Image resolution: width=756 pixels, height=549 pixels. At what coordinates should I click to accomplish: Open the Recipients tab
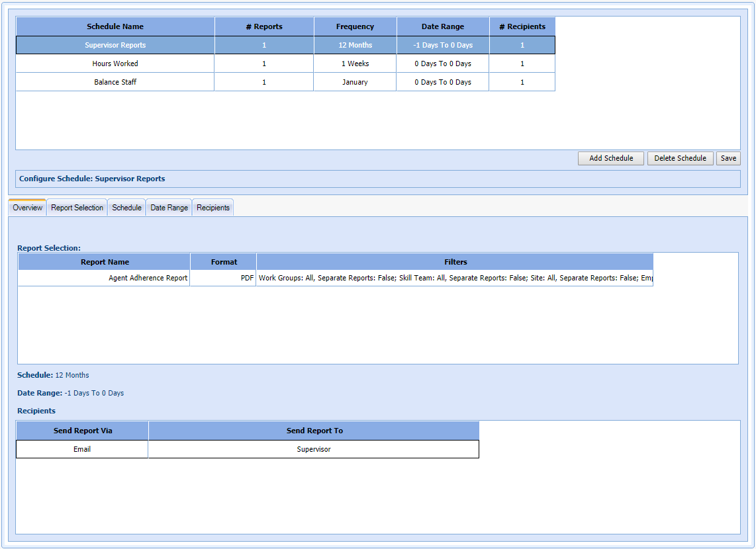pyautogui.click(x=213, y=208)
